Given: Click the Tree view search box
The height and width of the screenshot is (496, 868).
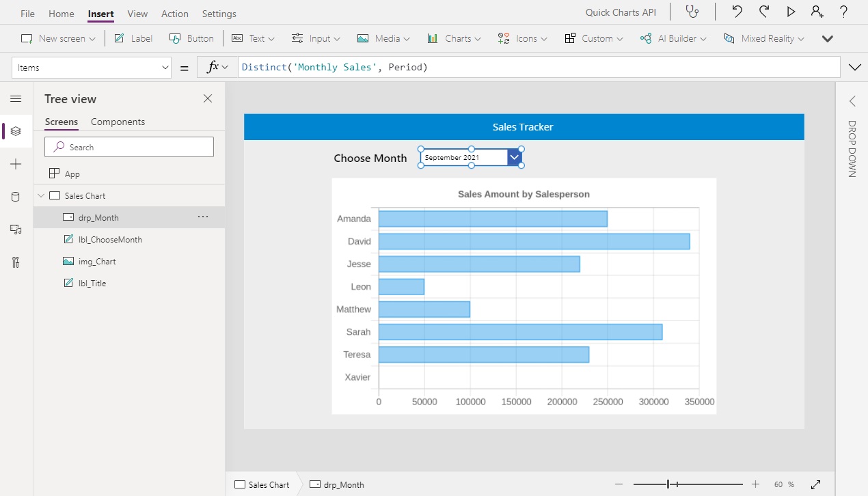Looking at the screenshot, I should [x=128, y=146].
